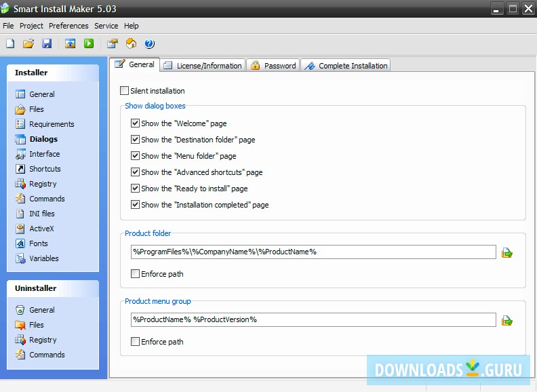Check Enforce path under Product menu group

click(x=136, y=342)
